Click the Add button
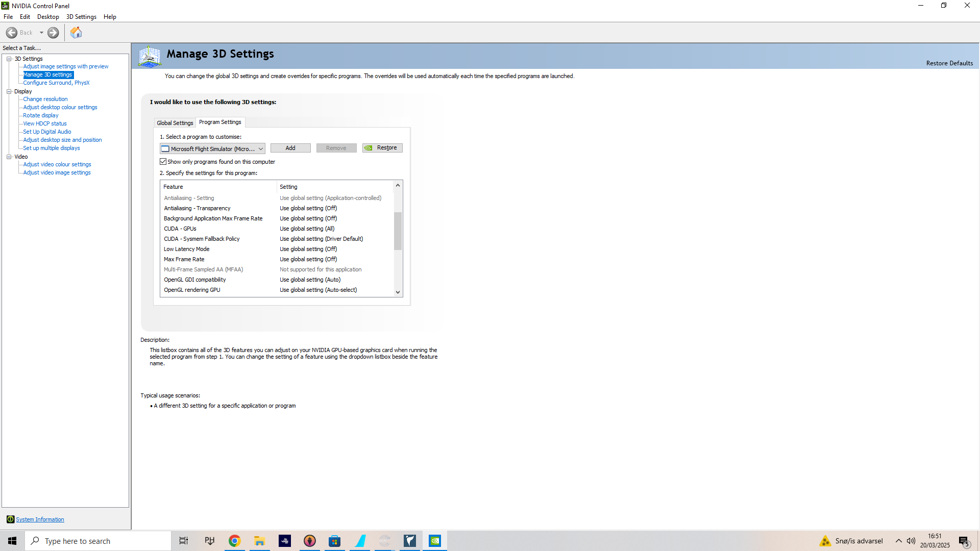980x551 pixels. click(x=290, y=147)
